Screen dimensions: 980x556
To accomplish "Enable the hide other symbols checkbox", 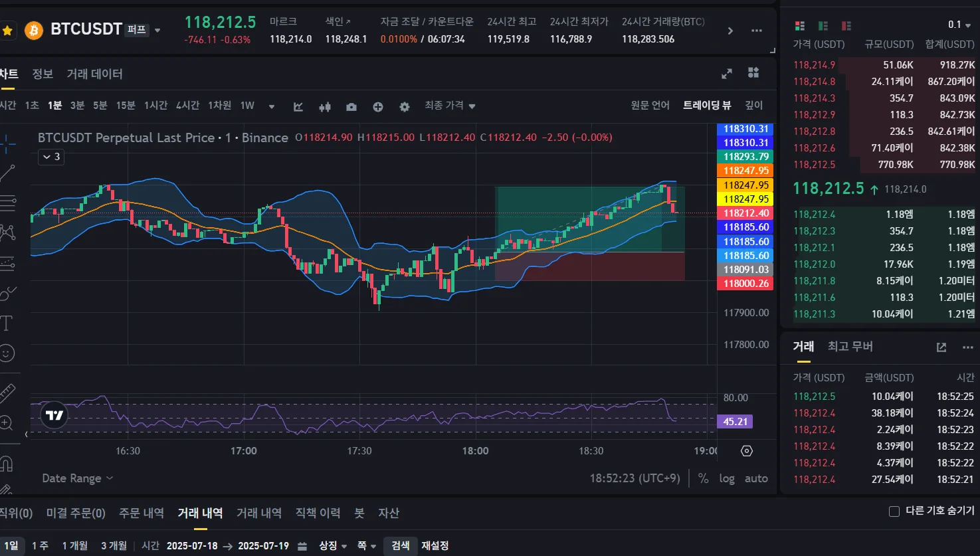I will point(894,511).
